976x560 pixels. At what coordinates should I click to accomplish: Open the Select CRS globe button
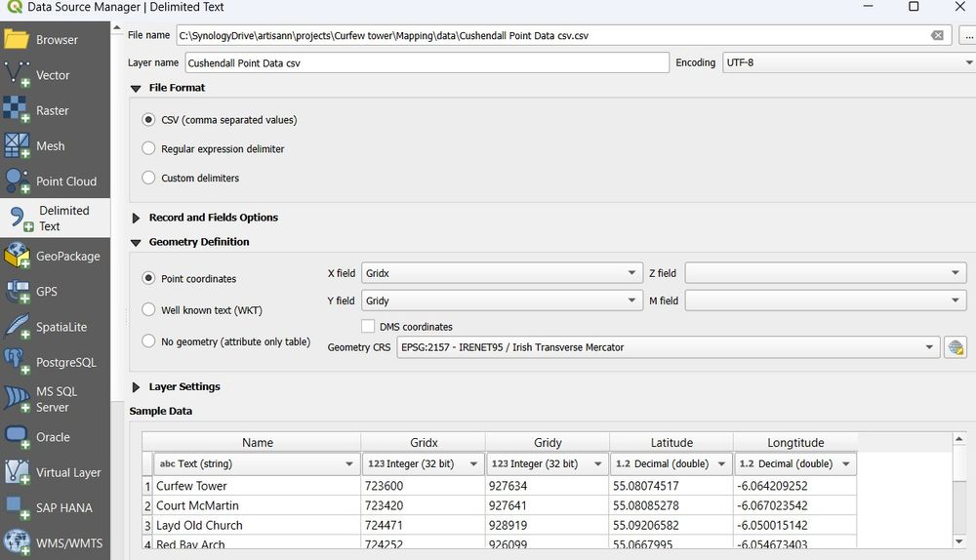[956, 347]
